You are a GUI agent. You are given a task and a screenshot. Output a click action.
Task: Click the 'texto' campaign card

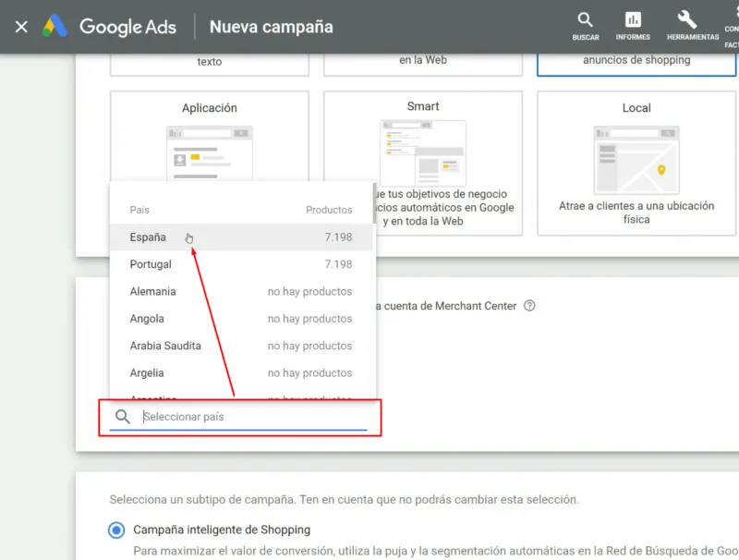pos(210,65)
